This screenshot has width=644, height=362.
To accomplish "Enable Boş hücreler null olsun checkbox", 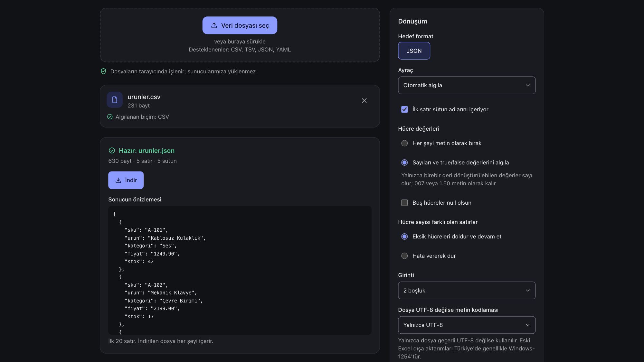I will click(x=404, y=203).
